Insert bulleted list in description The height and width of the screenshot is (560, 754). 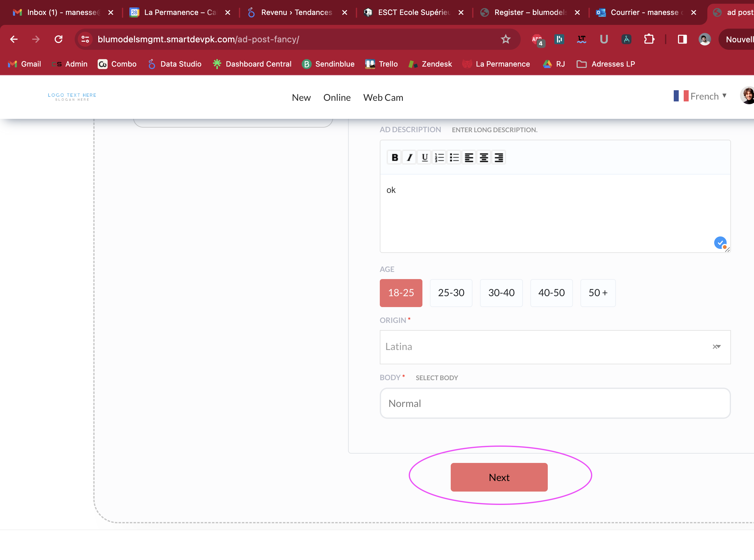454,157
